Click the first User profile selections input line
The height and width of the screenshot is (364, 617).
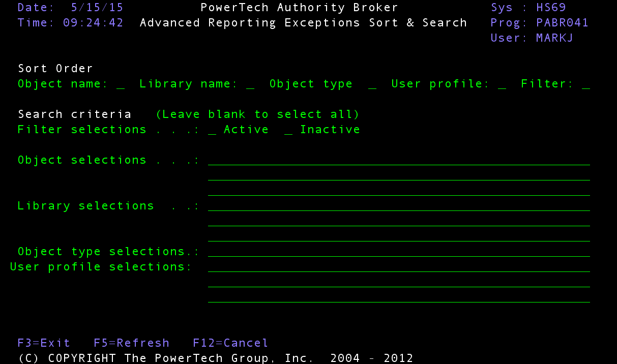[x=399, y=267]
